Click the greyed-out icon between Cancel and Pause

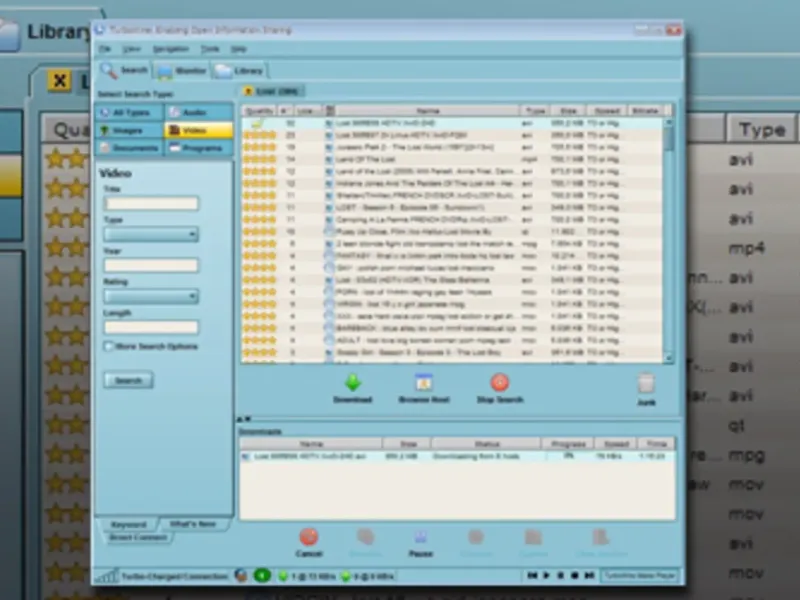click(365, 537)
